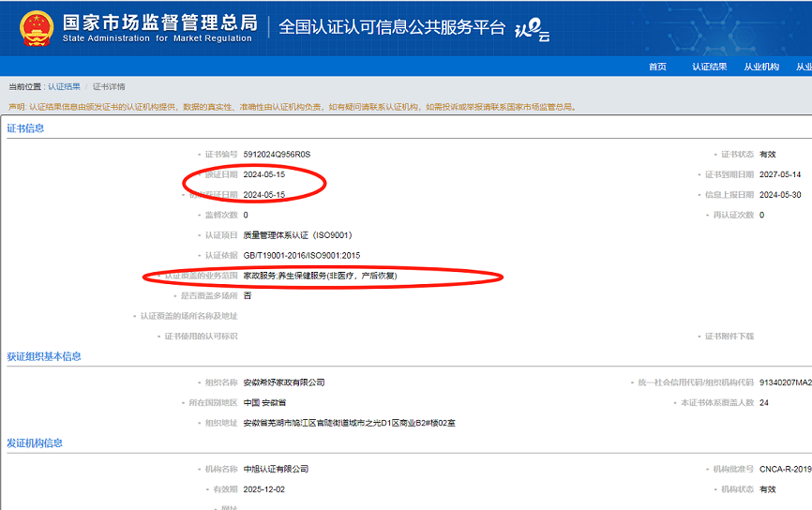Viewport: 812px width, 510px height.
Task: Click the 认e云 logo
Action: (x=532, y=30)
